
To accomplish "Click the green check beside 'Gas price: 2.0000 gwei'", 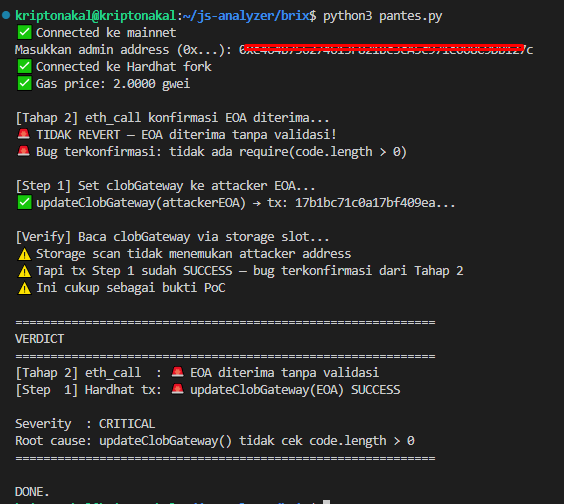I will (x=24, y=83).
